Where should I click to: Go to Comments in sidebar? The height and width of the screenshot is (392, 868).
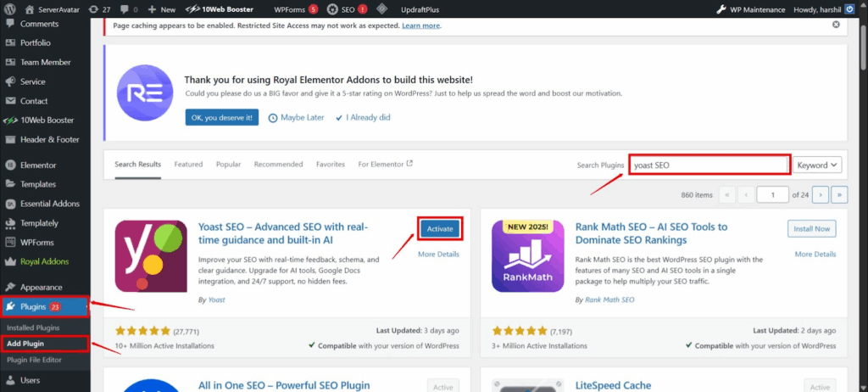click(x=39, y=24)
